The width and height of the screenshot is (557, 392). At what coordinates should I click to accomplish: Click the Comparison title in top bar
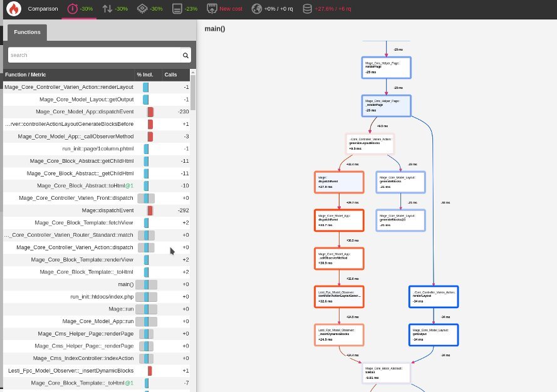[x=43, y=9]
